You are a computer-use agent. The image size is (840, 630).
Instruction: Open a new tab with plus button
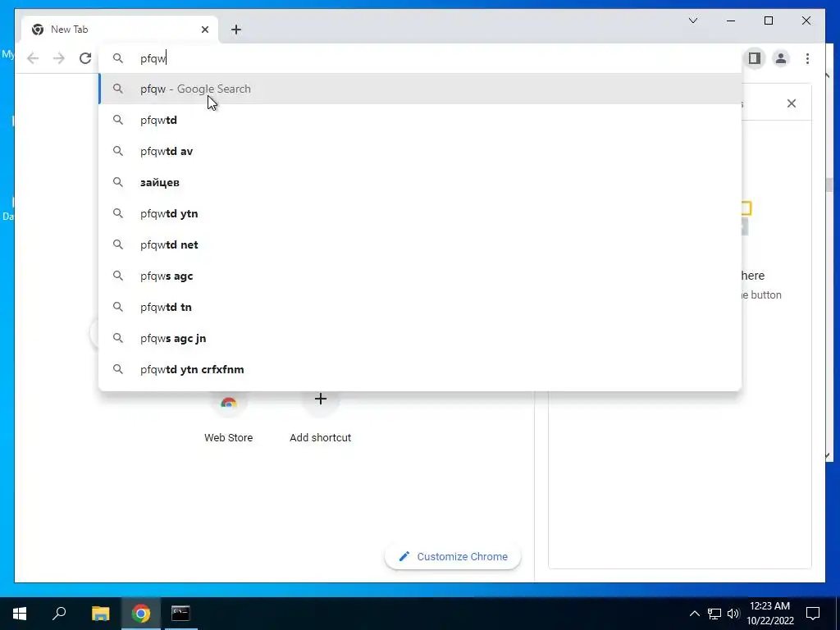[236, 30]
